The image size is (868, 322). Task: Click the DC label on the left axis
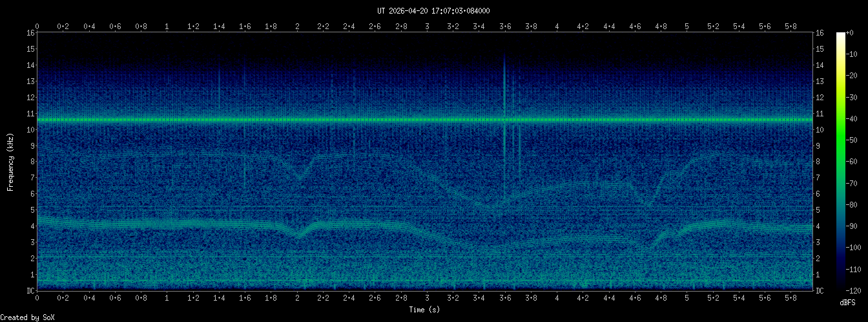(x=30, y=291)
